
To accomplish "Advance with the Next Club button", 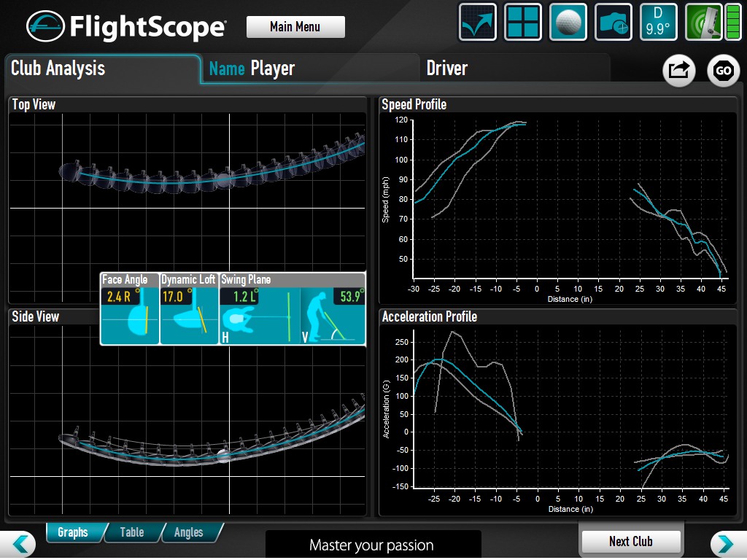I will point(631,542).
